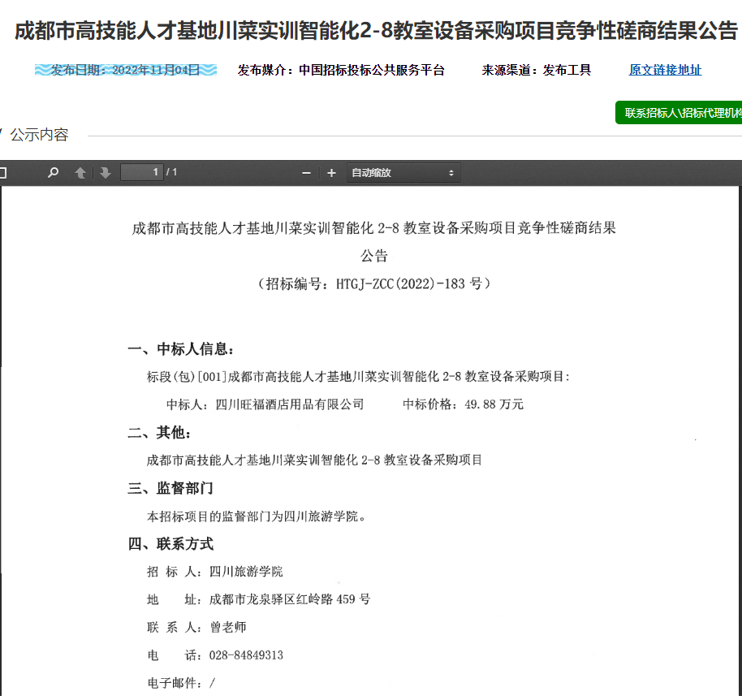Click the PDF page number field
The height and width of the screenshot is (700, 742).
click(142, 172)
